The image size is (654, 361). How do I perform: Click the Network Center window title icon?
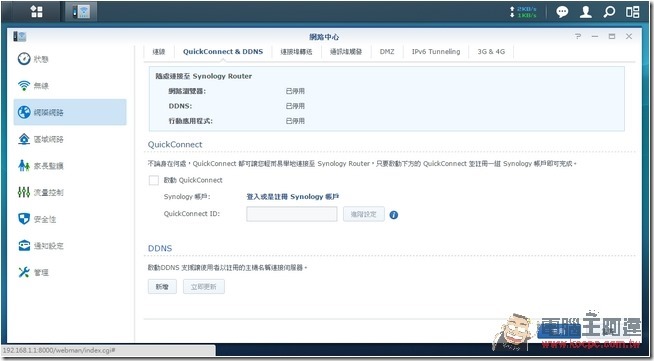tap(20, 36)
